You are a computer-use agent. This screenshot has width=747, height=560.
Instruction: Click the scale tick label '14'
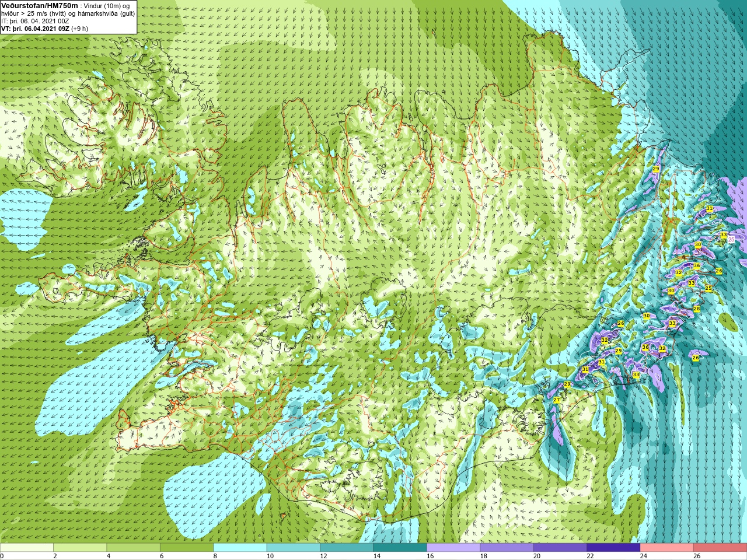pyautogui.click(x=377, y=556)
